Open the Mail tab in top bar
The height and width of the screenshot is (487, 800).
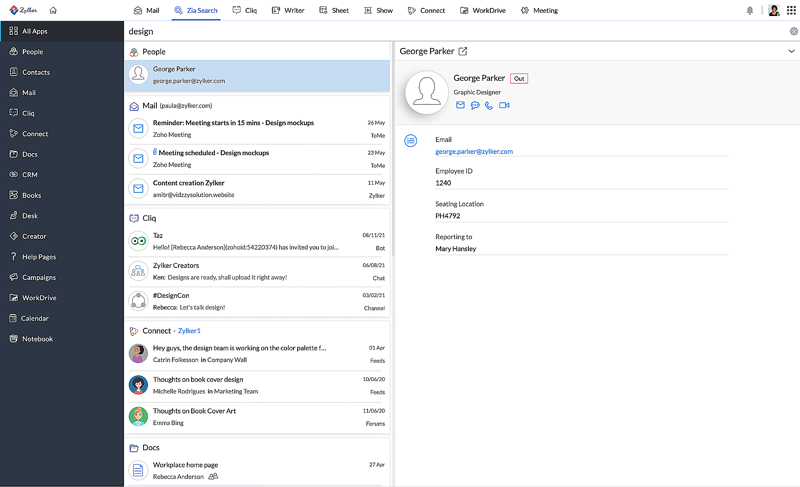click(x=146, y=10)
